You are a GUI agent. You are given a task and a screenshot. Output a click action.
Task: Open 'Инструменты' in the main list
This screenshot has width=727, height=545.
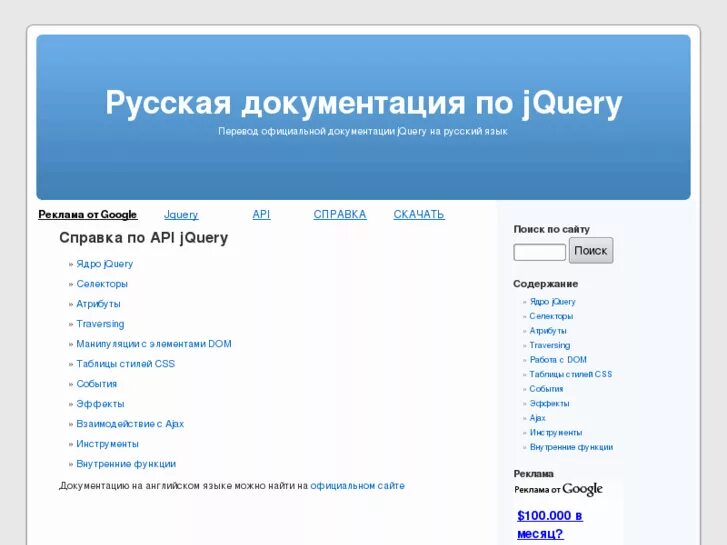pyautogui.click(x=107, y=444)
